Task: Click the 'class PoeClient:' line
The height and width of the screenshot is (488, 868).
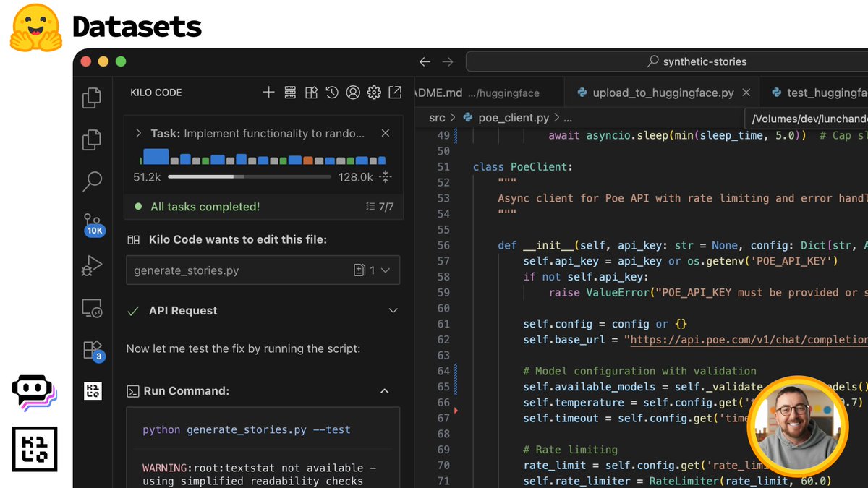Action: [x=522, y=167]
